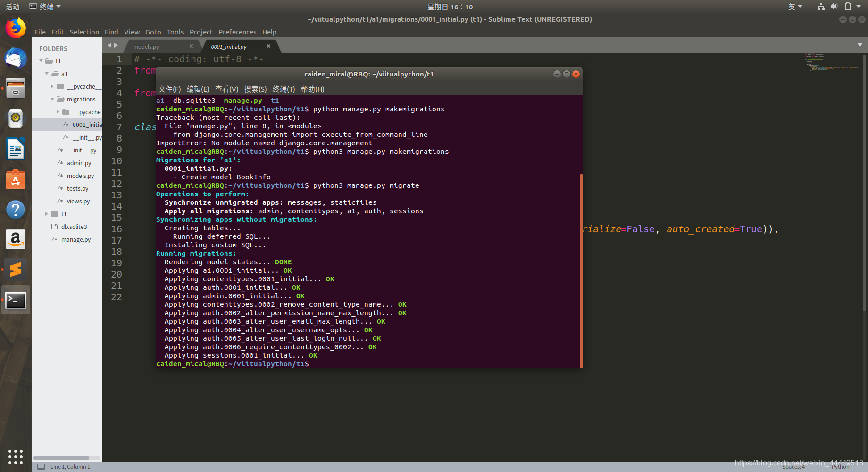Open the Tools menu
Image resolution: width=868 pixels, height=472 pixels.
point(175,32)
